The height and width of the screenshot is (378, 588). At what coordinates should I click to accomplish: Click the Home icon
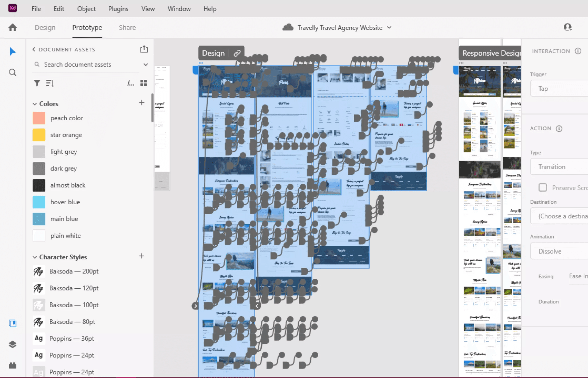(x=12, y=27)
